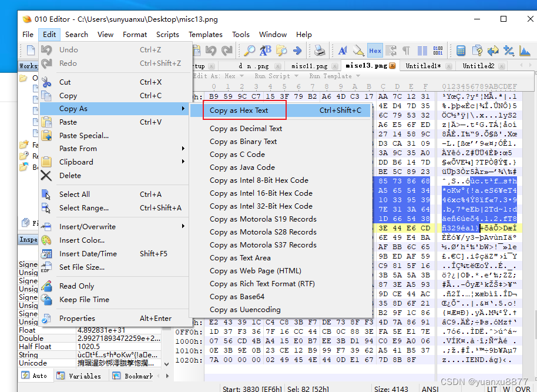Click the checksum tool icon

point(508,51)
